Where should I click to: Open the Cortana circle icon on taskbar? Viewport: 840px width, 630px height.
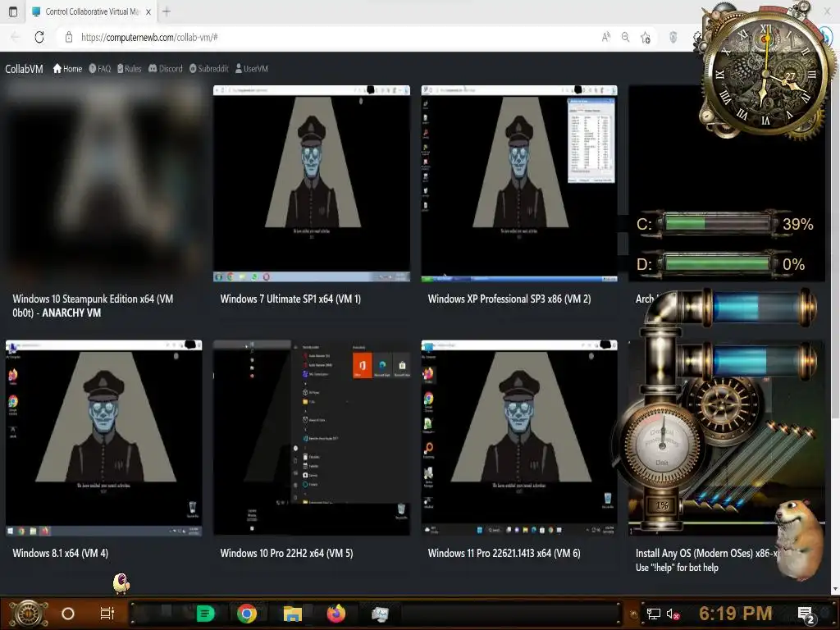coord(68,614)
